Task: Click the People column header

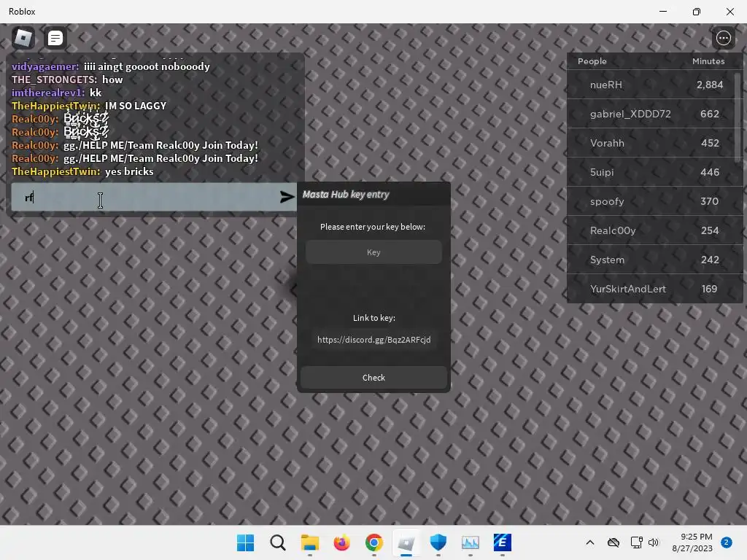Action: pyautogui.click(x=592, y=61)
